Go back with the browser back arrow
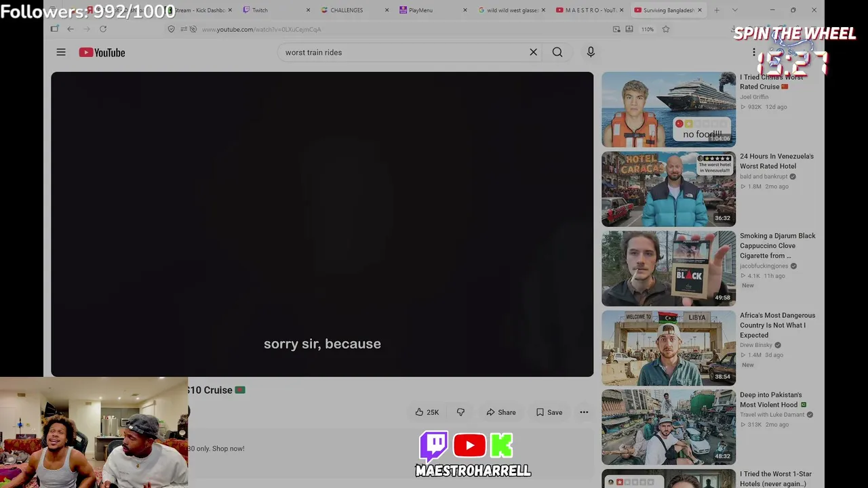Viewport: 868px width, 488px height. [x=71, y=29]
